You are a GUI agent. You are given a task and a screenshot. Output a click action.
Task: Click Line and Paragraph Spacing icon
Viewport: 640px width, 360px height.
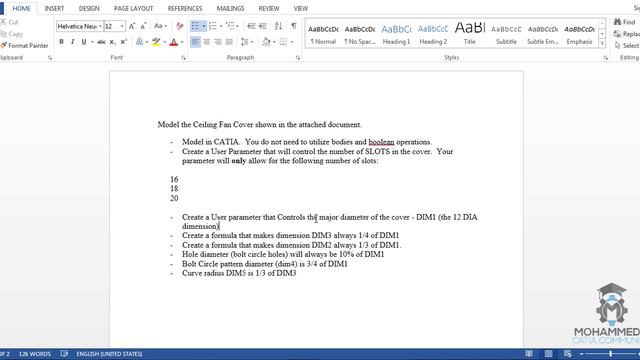(244, 42)
